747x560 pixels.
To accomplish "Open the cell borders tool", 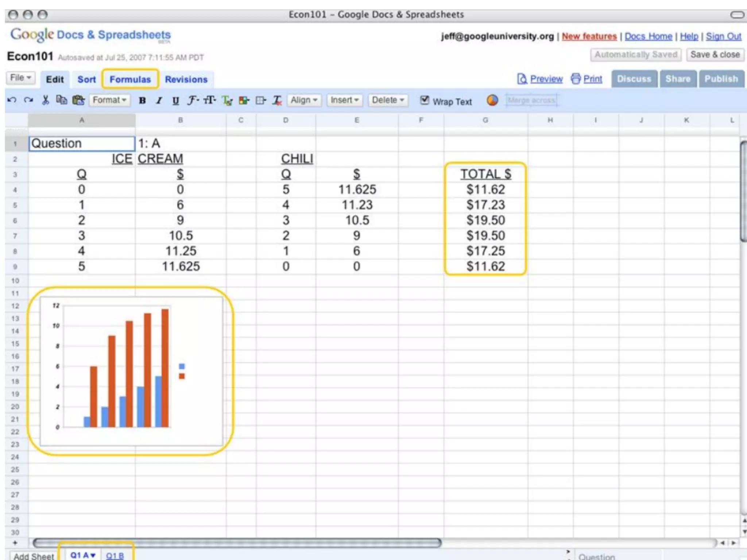I will tap(260, 100).
